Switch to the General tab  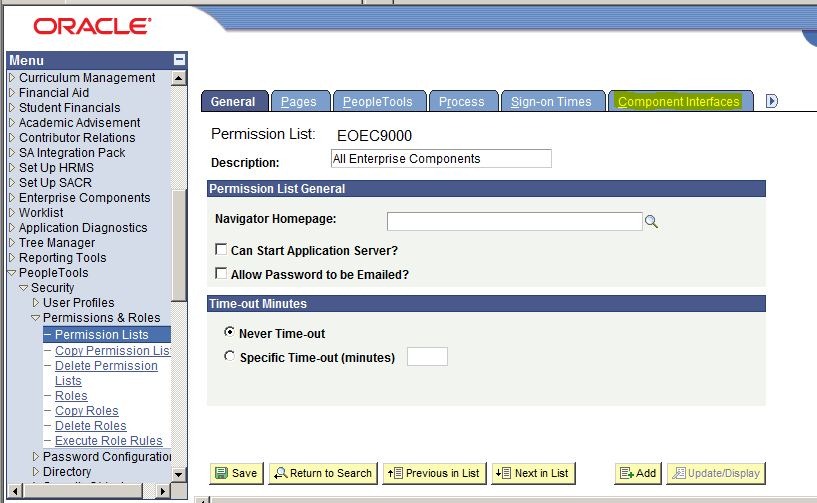pyautogui.click(x=234, y=101)
